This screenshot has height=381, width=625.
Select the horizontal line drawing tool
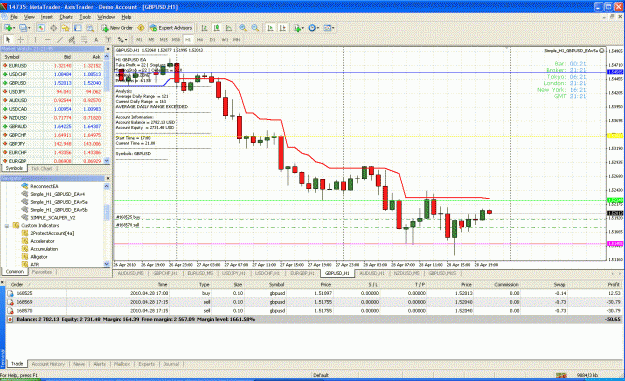[x=47, y=39]
